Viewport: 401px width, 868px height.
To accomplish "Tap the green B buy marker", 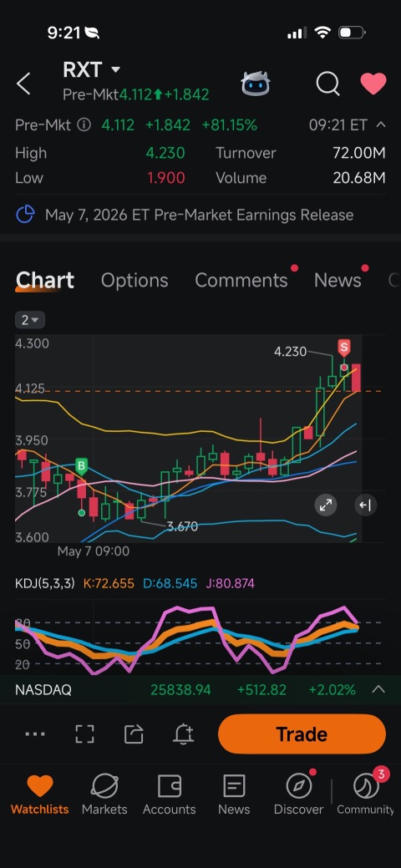I will pyautogui.click(x=81, y=467).
